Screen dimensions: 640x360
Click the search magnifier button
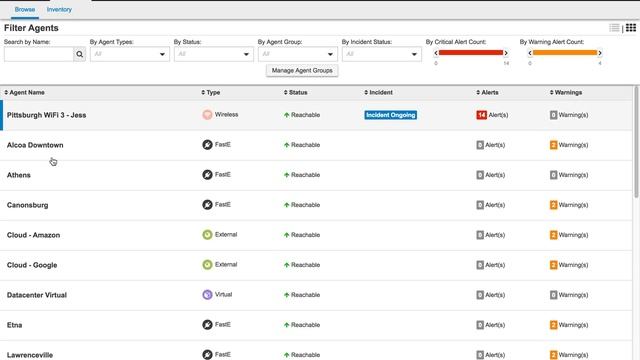pos(80,54)
